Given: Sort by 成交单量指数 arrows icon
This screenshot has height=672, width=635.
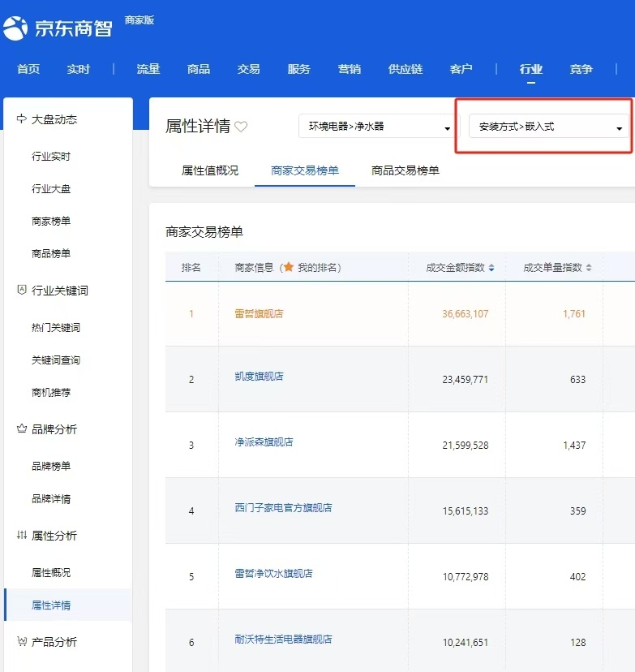Looking at the screenshot, I should coord(589,268).
